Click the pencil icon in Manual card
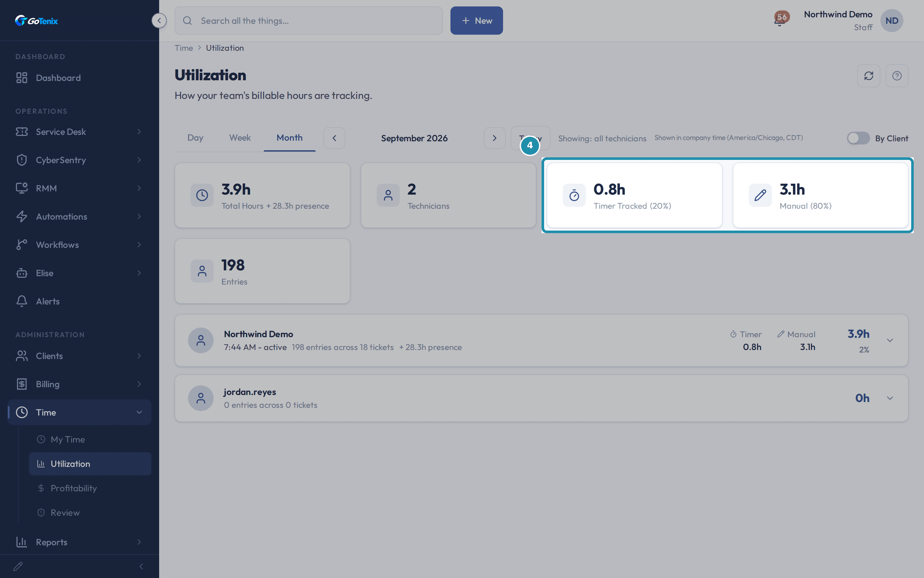924x578 pixels. [x=760, y=195]
